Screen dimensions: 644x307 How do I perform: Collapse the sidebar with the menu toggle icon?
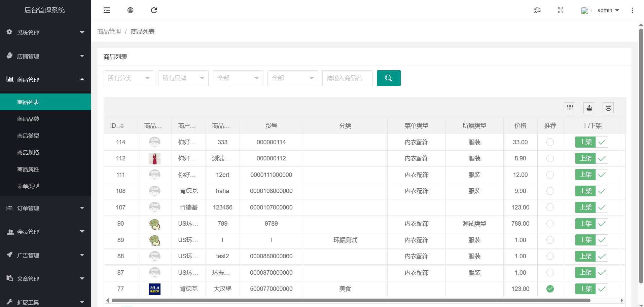point(107,10)
